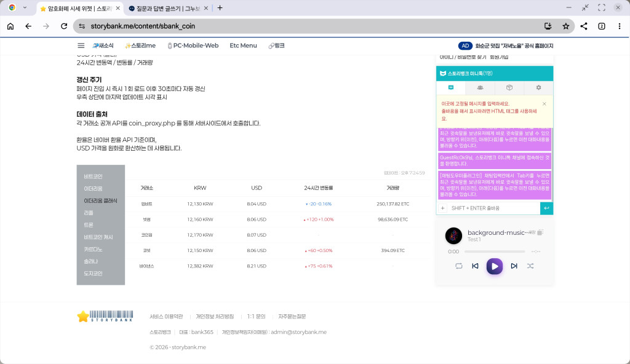Open the 링크 menu
Screen dimensions: 630x364
coord(276,45)
